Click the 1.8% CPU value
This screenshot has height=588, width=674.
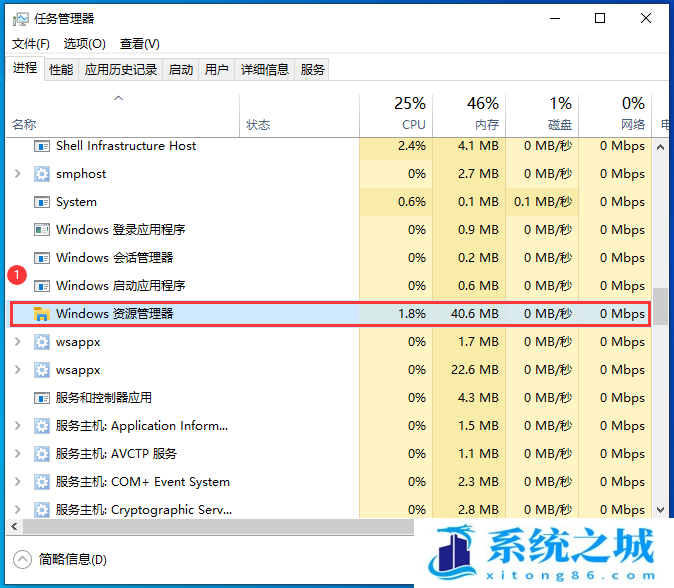click(412, 314)
